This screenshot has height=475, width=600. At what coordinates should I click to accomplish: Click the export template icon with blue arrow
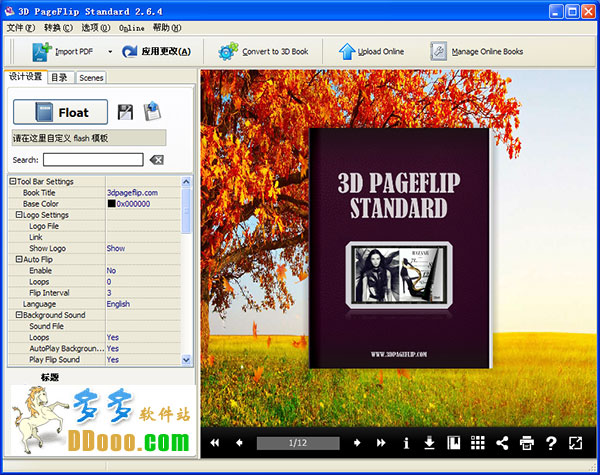(x=152, y=111)
